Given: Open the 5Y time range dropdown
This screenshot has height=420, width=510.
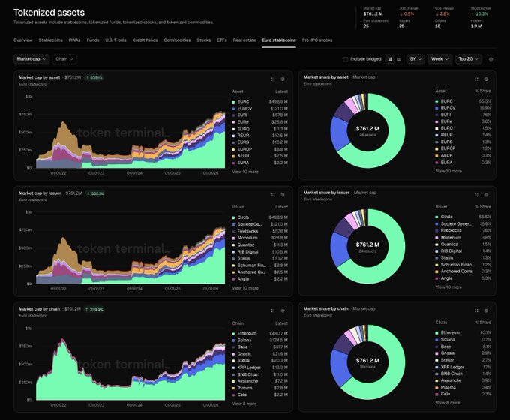Looking at the screenshot, I should coord(415,59).
